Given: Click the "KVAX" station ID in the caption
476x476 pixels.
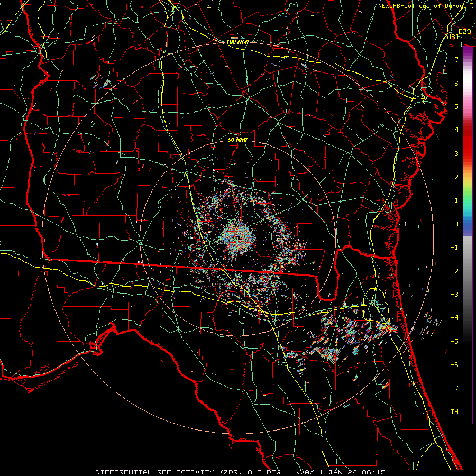Looking at the screenshot, I should [x=305, y=472].
